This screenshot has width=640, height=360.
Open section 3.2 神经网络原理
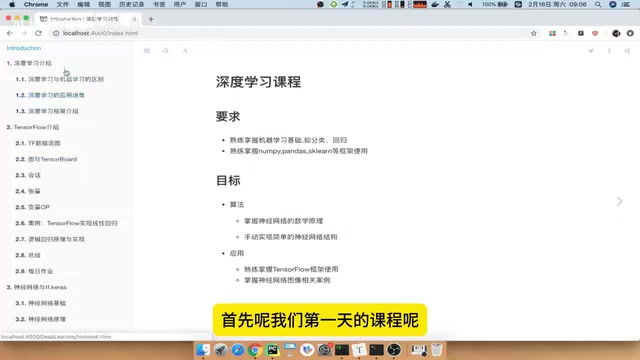pyautogui.click(x=41, y=319)
